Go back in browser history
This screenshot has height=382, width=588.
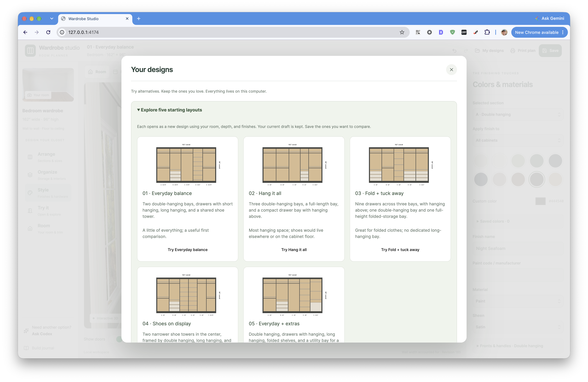pos(25,32)
